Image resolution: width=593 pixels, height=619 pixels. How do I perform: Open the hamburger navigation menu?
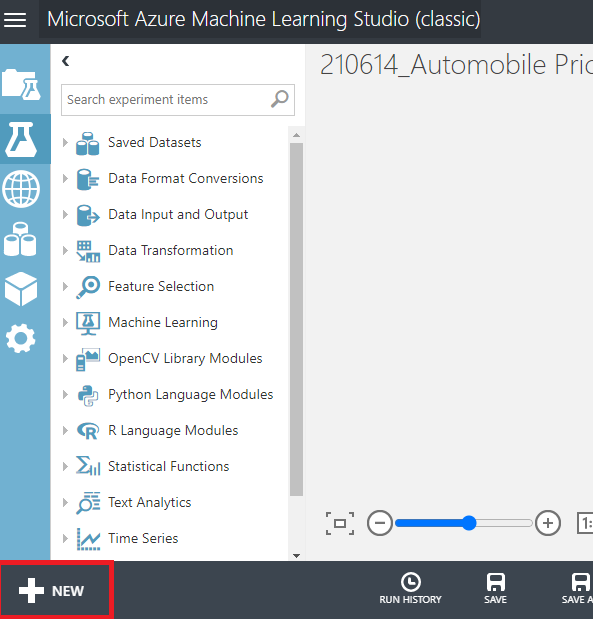[x=15, y=20]
